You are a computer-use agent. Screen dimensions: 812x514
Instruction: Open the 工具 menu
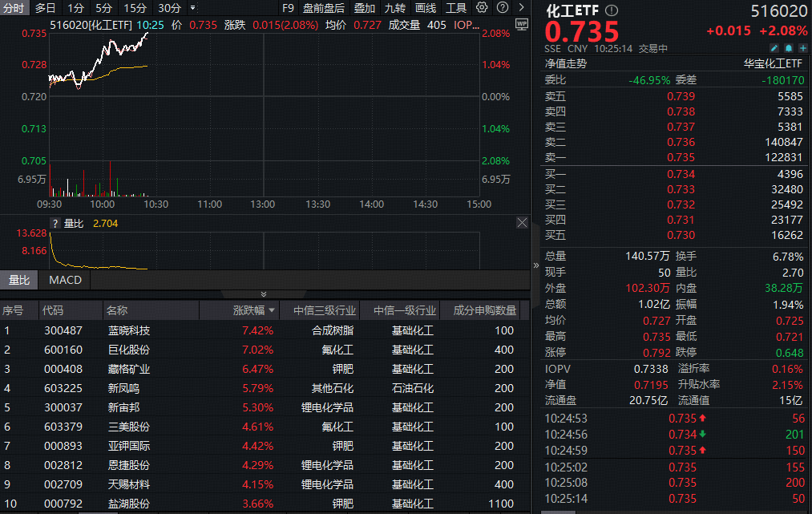[455, 8]
